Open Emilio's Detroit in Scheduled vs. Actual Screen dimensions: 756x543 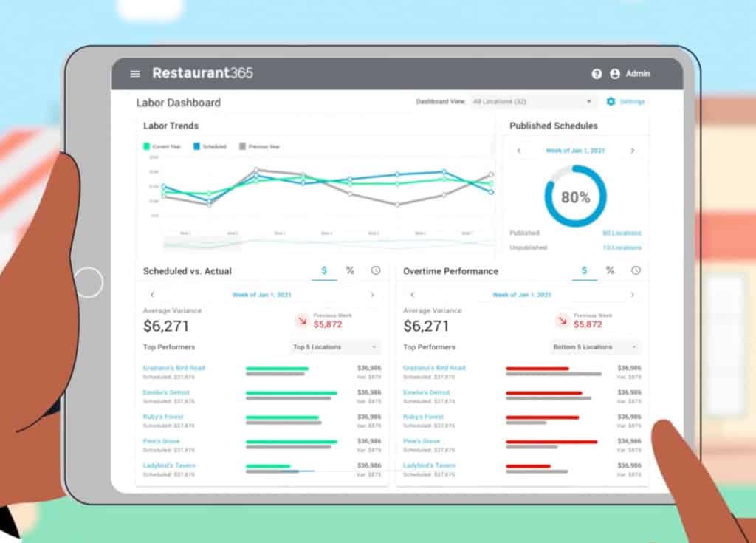(x=166, y=392)
